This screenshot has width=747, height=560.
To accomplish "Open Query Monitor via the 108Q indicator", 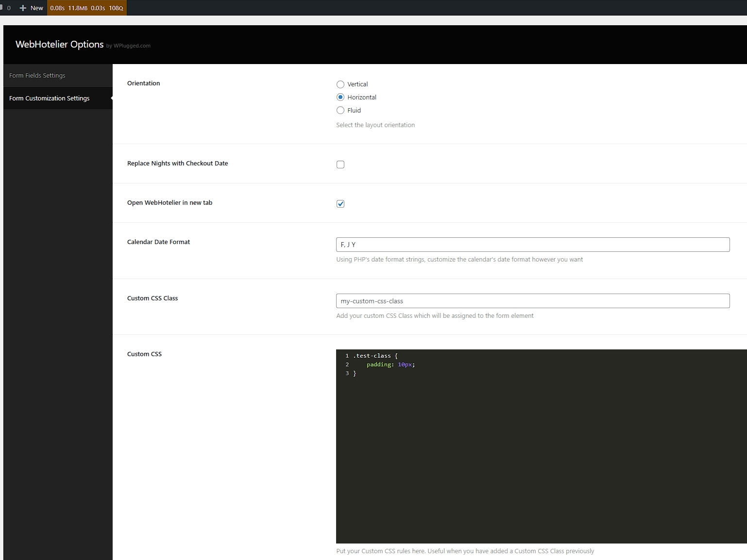I will [116, 8].
